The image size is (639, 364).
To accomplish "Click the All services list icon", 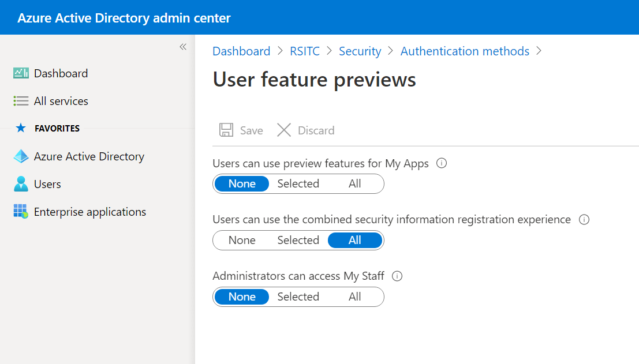I will pos(21,101).
